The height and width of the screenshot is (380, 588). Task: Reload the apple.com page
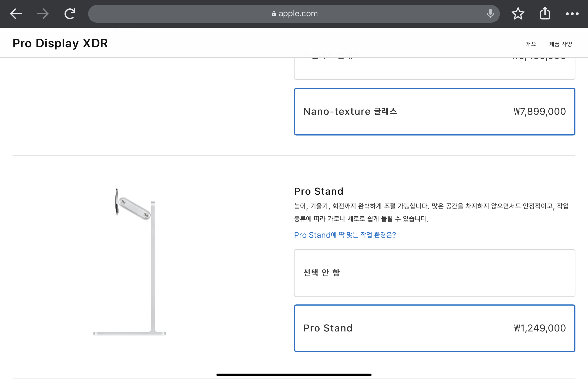click(x=70, y=14)
